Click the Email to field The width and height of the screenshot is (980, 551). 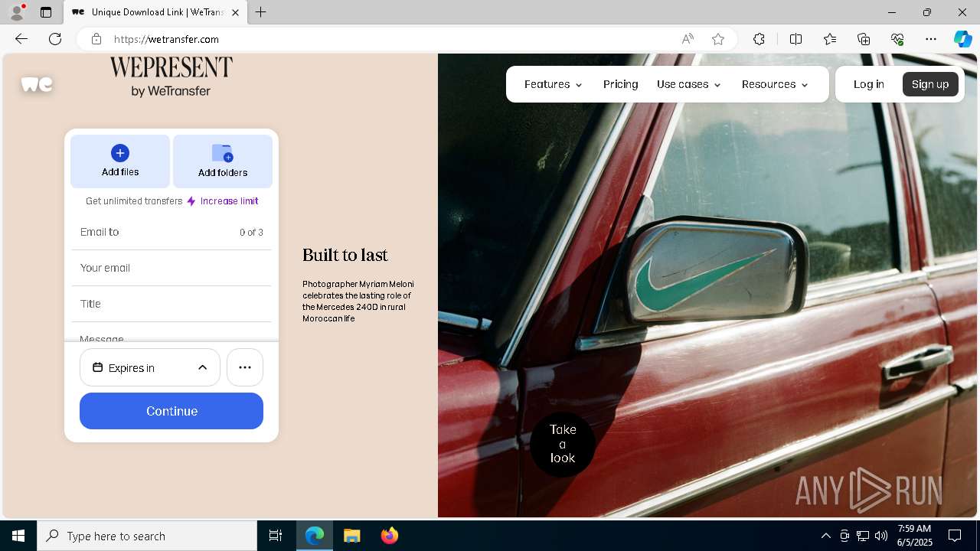tap(171, 232)
